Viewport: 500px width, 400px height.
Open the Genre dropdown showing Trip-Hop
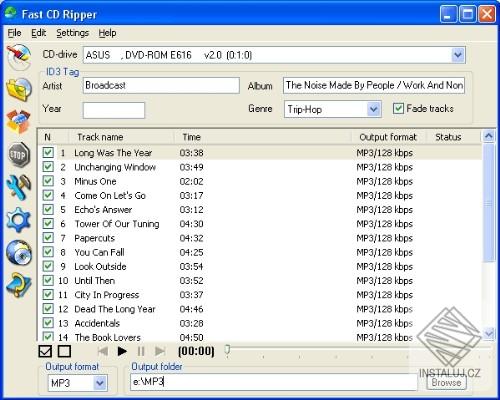(374, 109)
